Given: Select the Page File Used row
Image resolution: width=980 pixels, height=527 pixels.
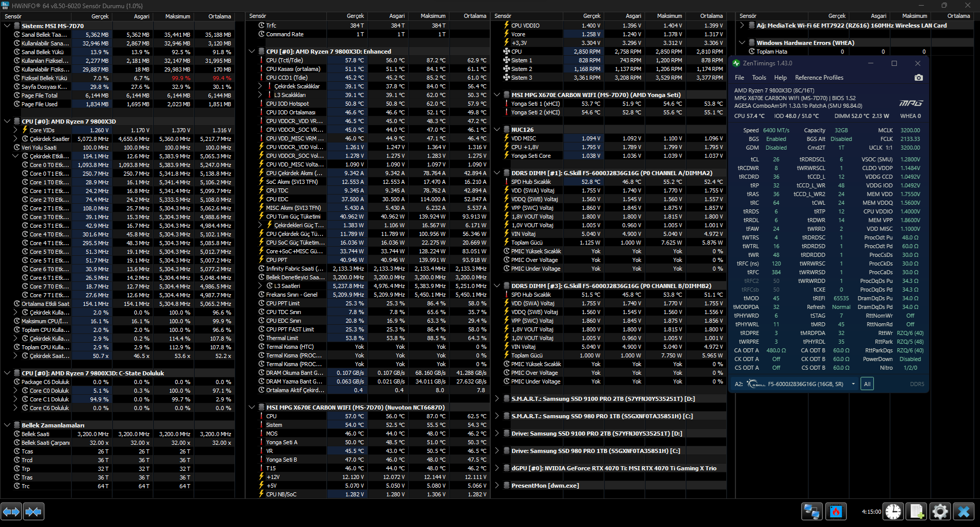Looking at the screenshot, I should [123, 104].
